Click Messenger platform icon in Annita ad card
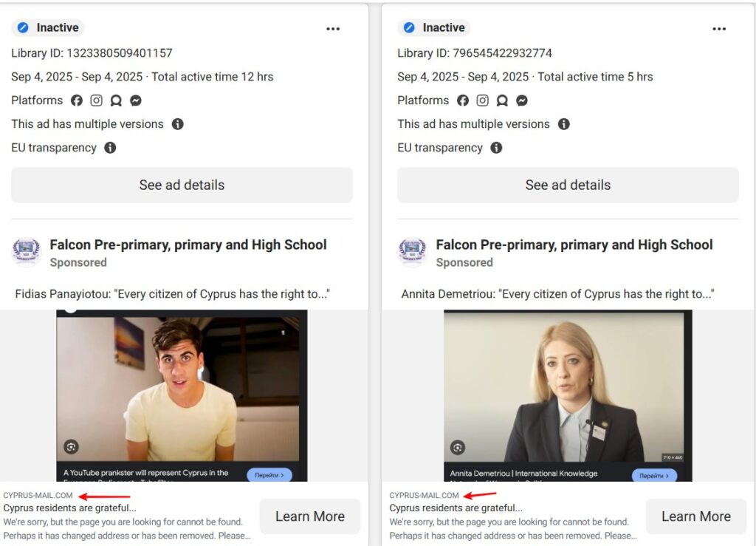 click(522, 100)
